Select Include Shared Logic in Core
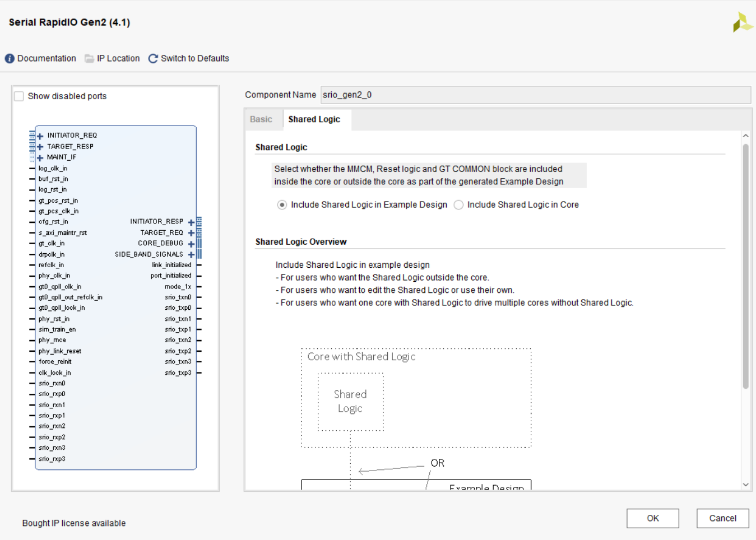 [458, 205]
